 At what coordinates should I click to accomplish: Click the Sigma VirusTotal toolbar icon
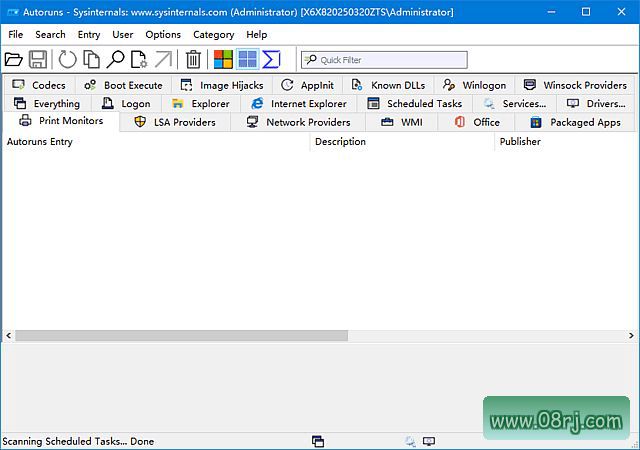(271, 60)
